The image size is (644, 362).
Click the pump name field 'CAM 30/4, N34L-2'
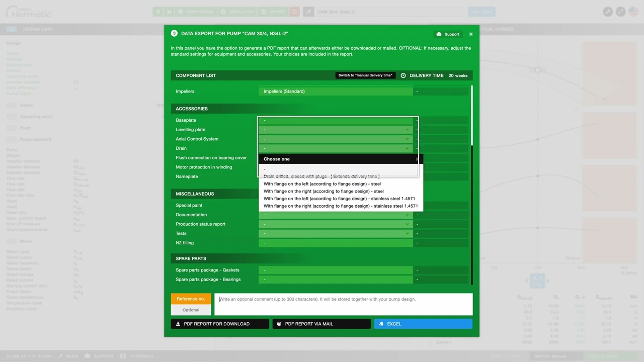click(389, 12)
